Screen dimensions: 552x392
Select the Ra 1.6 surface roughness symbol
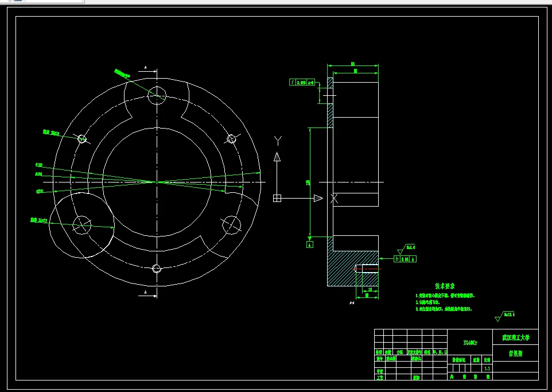[406, 249]
